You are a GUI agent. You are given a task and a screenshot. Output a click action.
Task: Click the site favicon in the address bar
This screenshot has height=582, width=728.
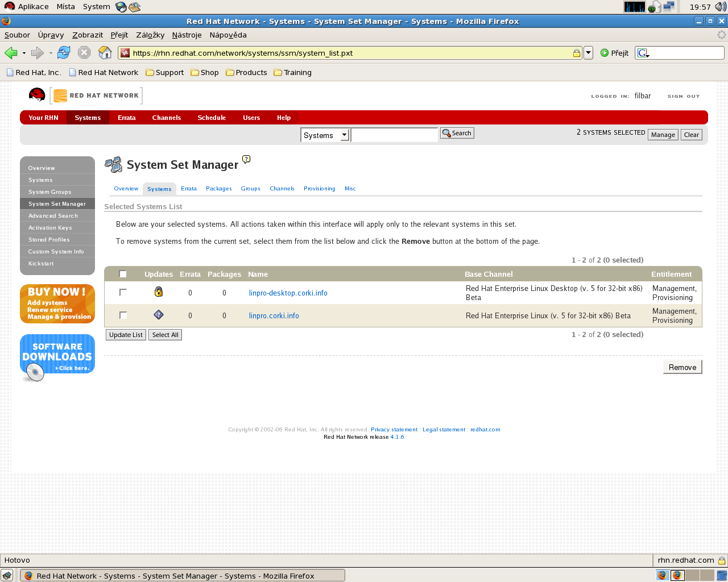tap(125, 53)
